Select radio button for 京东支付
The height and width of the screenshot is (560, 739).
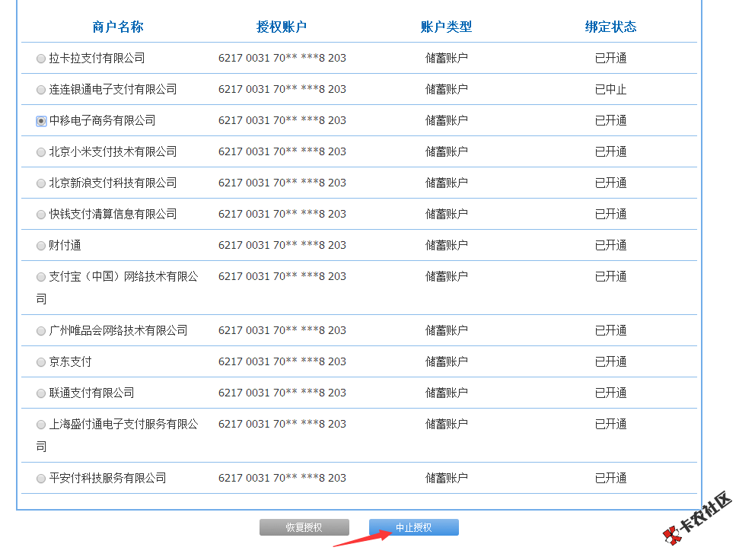pyautogui.click(x=41, y=362)
